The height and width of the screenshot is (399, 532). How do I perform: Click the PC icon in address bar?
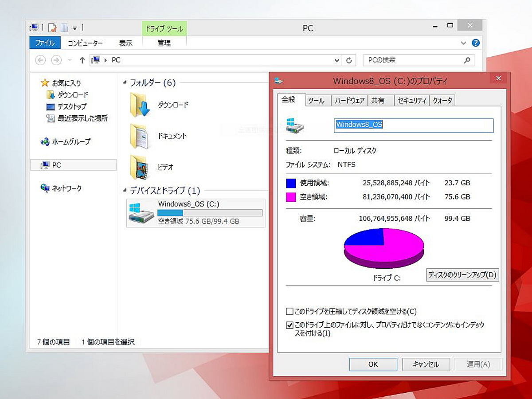tap(96, 60)
